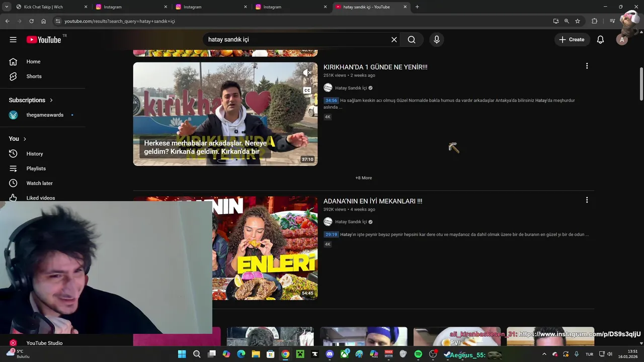Viewport: 644px width, 362px height.
Task: Unmute the Kırıkhan video preview
Action: click(x=307, y=73)
